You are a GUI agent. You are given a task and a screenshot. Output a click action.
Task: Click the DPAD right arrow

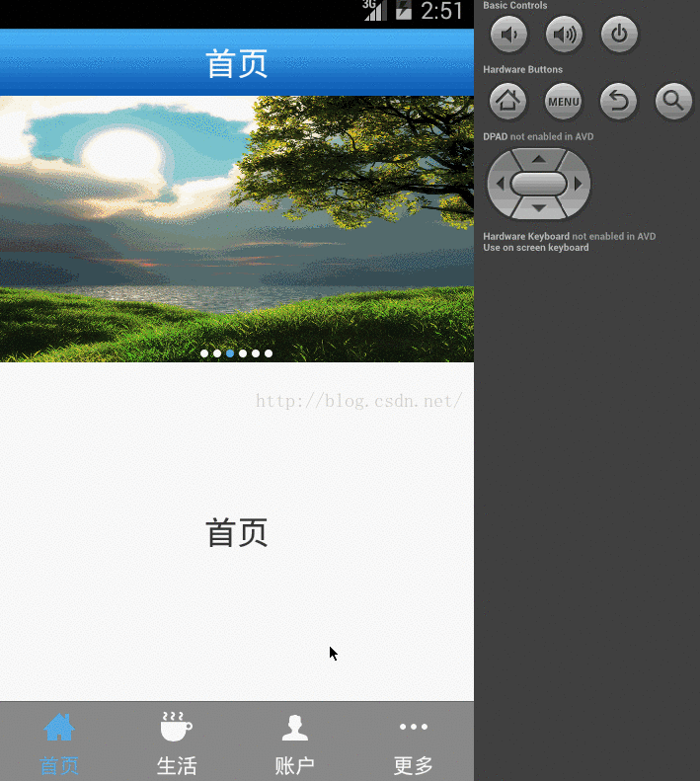[x=578, y=184]
